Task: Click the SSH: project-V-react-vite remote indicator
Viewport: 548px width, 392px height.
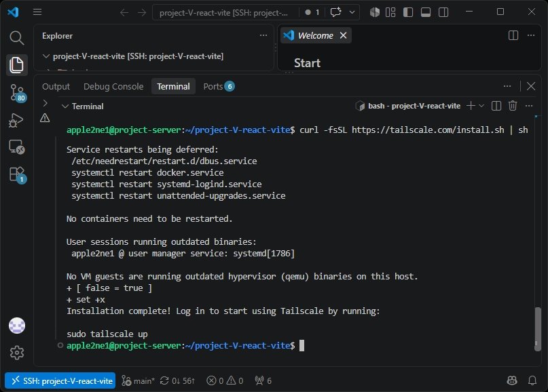Action: tap(60, 380)
